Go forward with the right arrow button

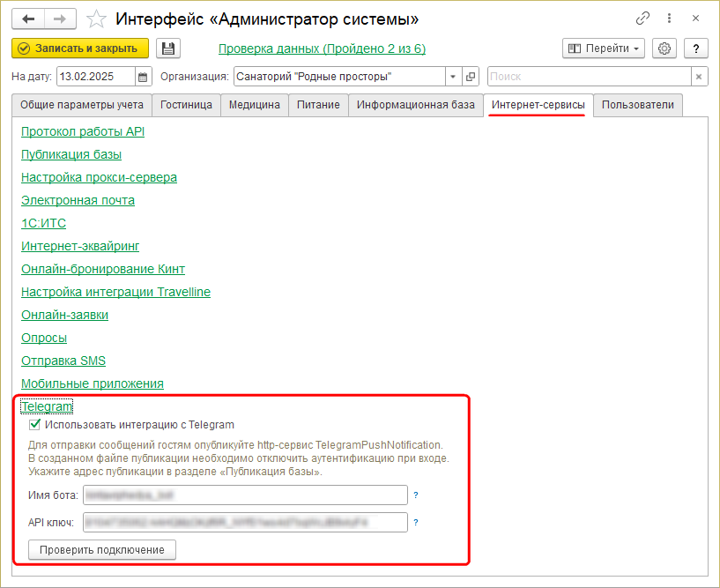point(60,19)
